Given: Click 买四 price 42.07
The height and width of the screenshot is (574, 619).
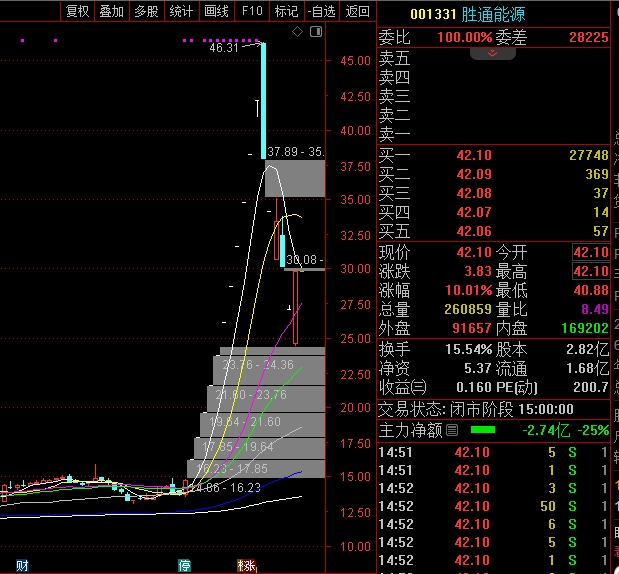Looking at the screenshot, I should click(474, 212).
